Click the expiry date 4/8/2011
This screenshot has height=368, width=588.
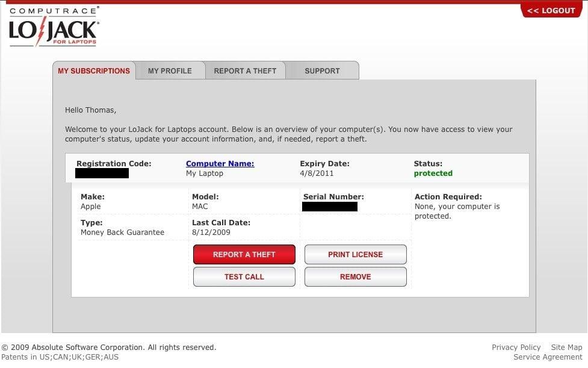coord(317,173)
